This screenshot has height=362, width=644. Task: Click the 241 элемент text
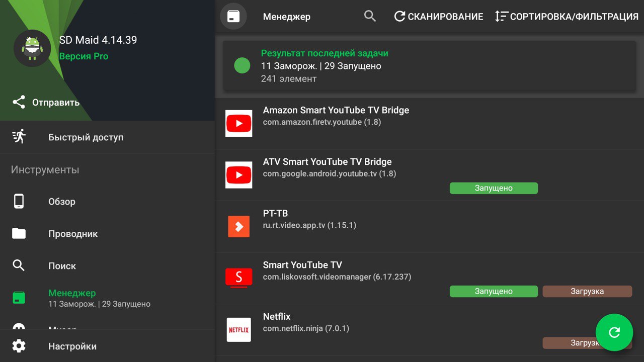(x=289, y=79)
